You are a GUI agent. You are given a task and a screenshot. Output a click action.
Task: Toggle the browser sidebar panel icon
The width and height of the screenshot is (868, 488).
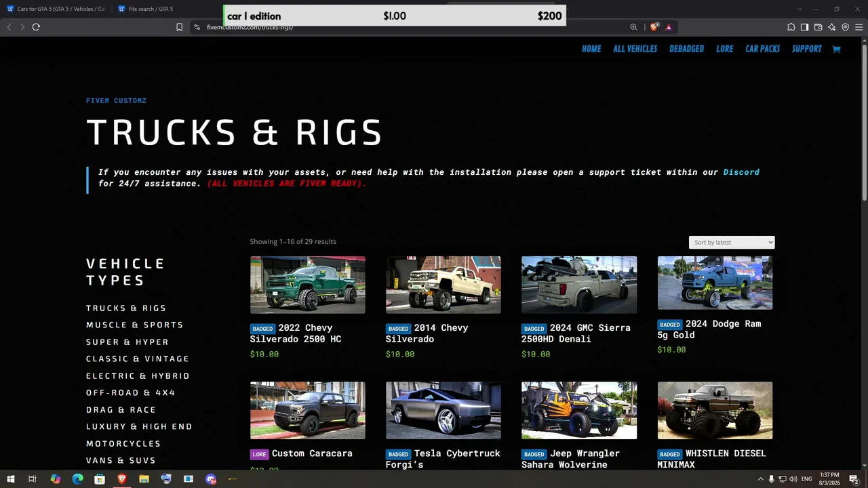(805, 27)
